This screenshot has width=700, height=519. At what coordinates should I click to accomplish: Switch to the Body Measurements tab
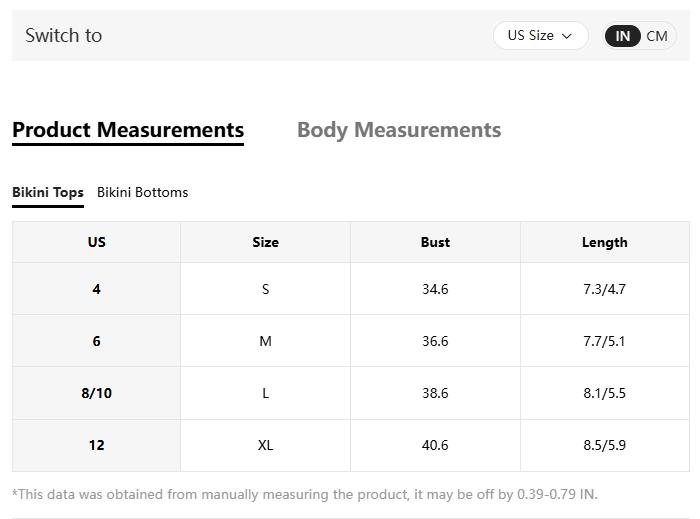399,130
